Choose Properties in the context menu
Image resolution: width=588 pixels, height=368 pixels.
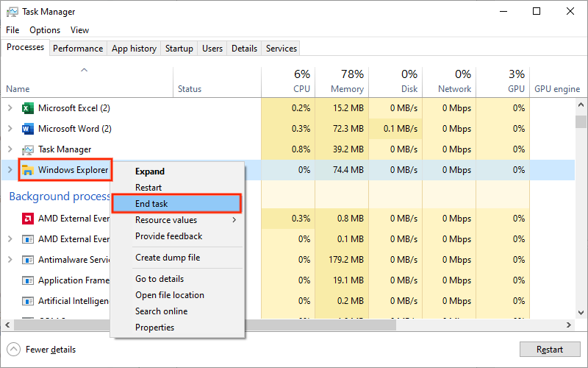pos(177,328)
